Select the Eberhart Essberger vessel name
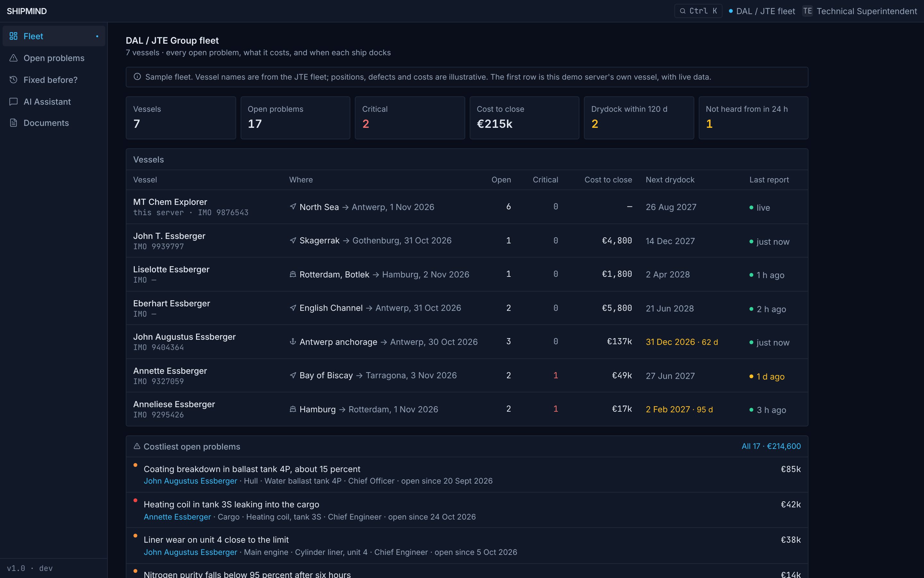Screen dimensions: 924x578 point(171,303)
